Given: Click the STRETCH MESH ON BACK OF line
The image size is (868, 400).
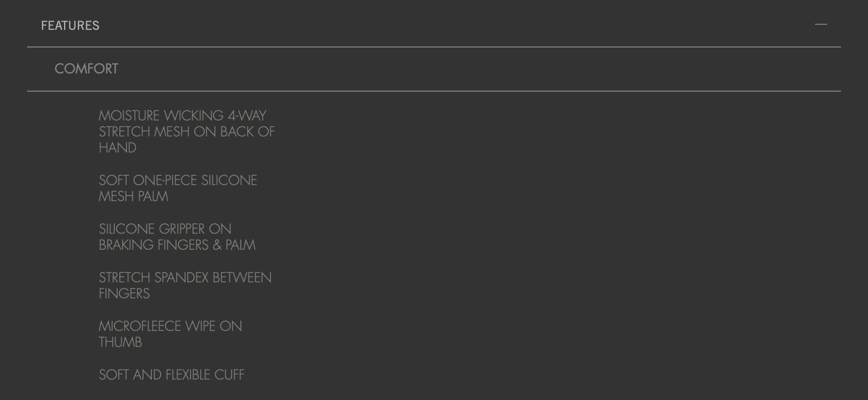Looking at the screenshot, I should (187, 132).
